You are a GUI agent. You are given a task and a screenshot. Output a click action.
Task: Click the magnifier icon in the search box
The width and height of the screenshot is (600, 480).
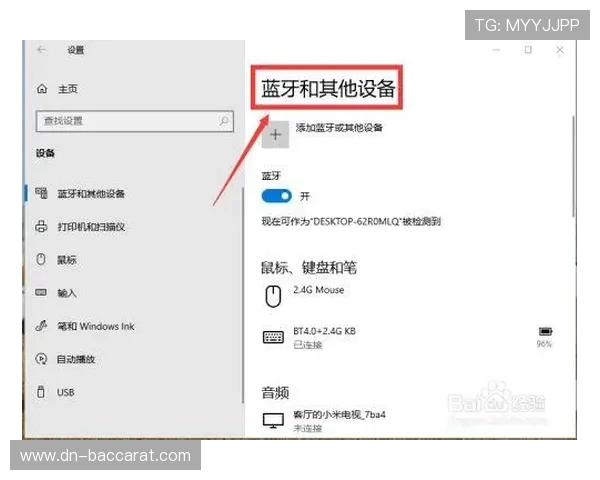tap(224, 121)
